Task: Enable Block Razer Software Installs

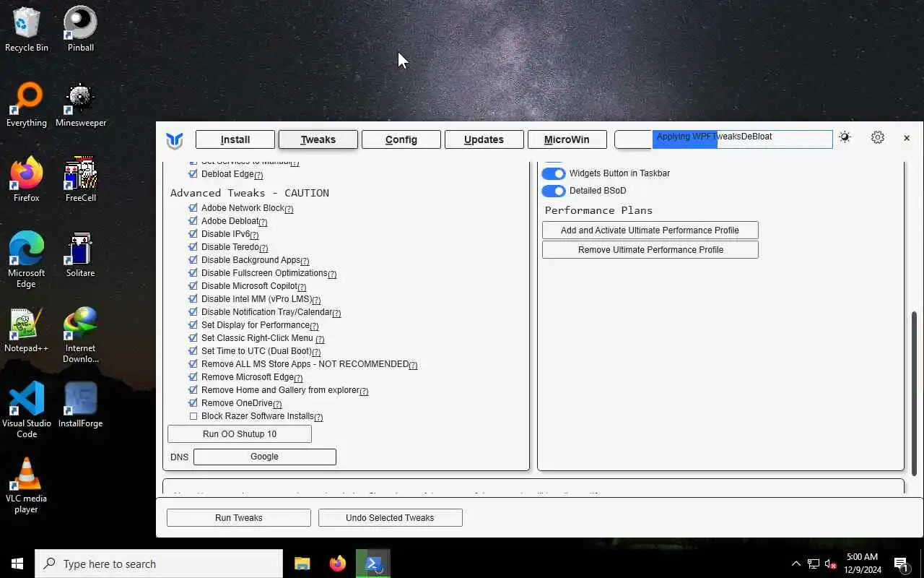Action: [193, 416]
